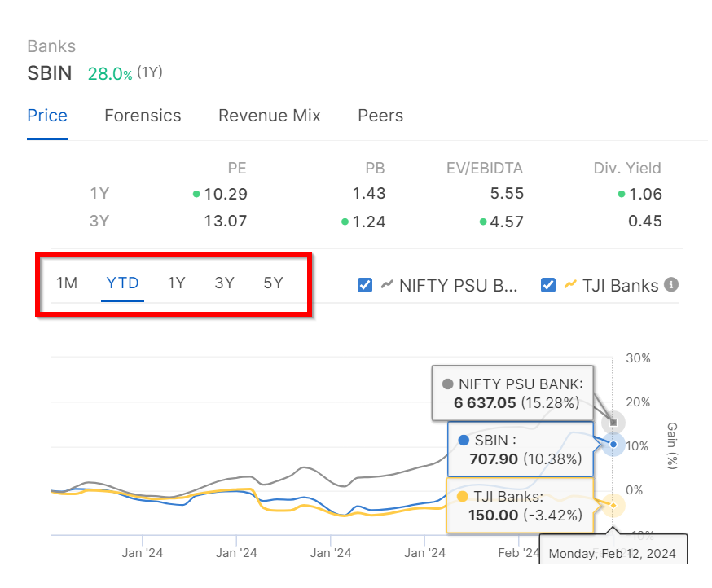
Task: Click the NIFTY PSU BANK chart data point
Action: tap(613, 423)
